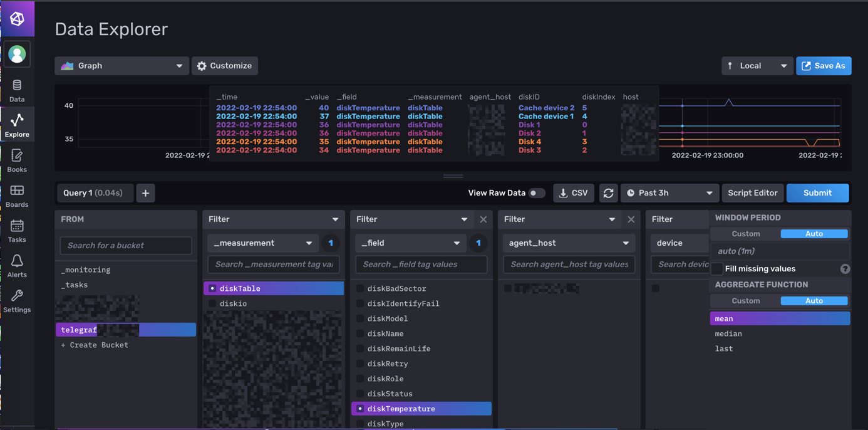Check the diskBadSector field
Screen dimensions: 868x430
(360, 288)
